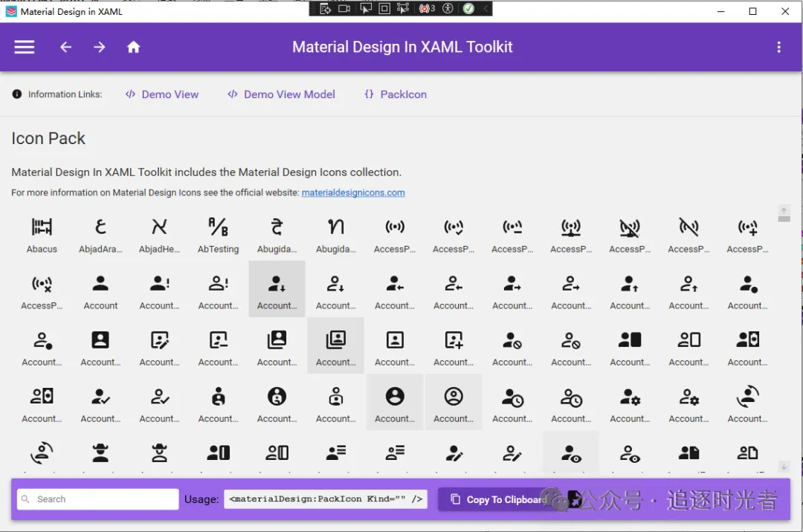Click the icon list scroll-up arrow

tap(784, 210)
